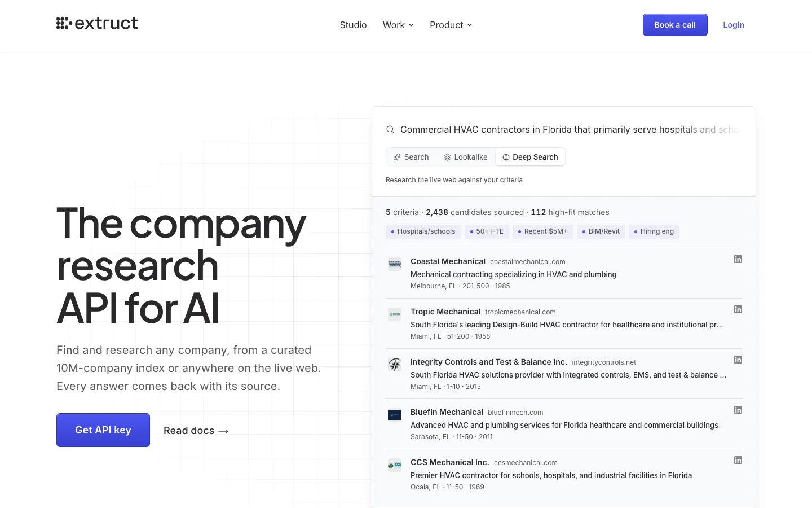Click the integritycontrols.net domain text
Image resolution: width=812 pixels, height=508 pixels.
pos(604,362)
